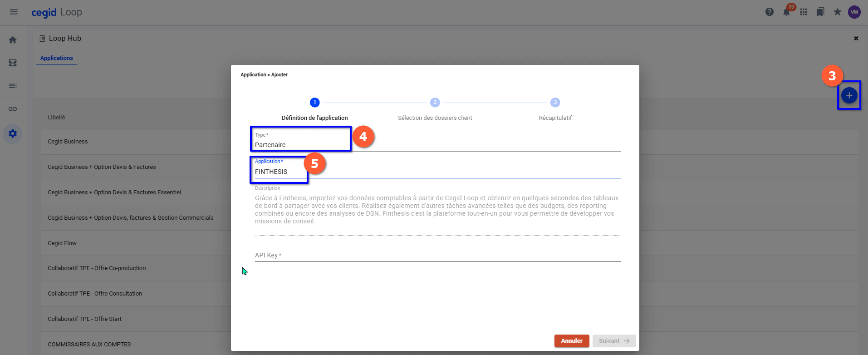868x355 pixels.
Task: Select step 3 Récapitulatif
Action: click(x=555, y=109)
